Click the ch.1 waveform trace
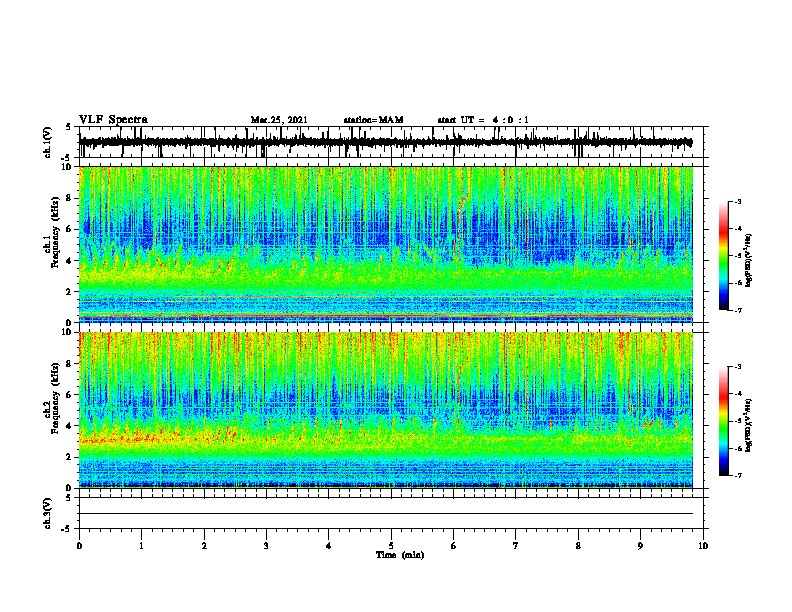The height and width of the screenshot is (612, 792). click(x=386, y=142)
